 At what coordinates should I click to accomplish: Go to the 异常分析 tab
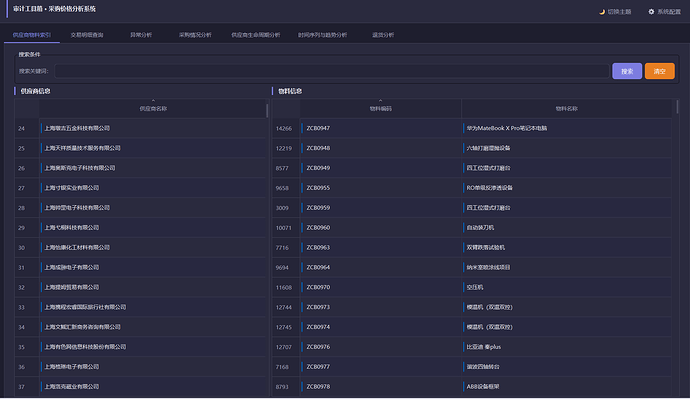coord(141,35)
